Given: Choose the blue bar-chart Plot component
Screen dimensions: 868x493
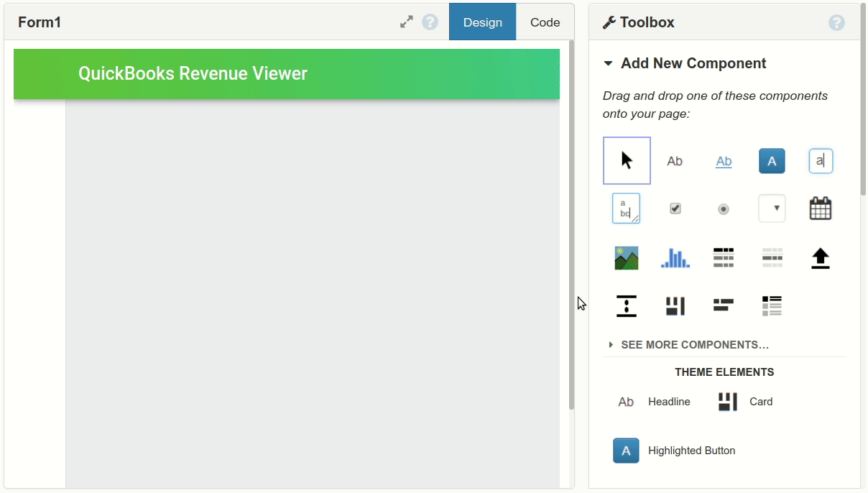Looking at the screenshot, I should tap(675, 257).
